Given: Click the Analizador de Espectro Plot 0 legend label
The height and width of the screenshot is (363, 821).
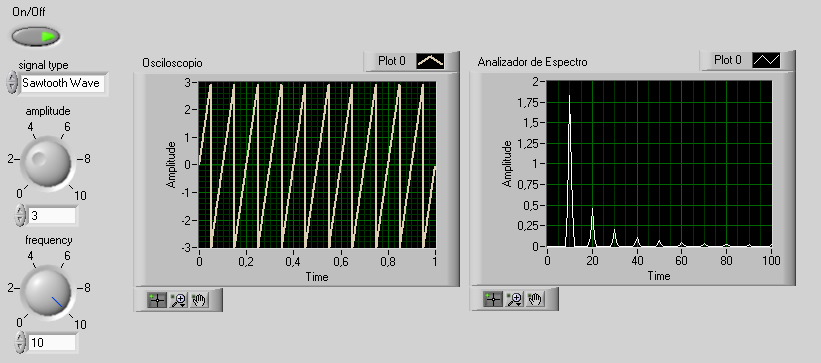Looking at the screenshot, I should pos(728,60).
